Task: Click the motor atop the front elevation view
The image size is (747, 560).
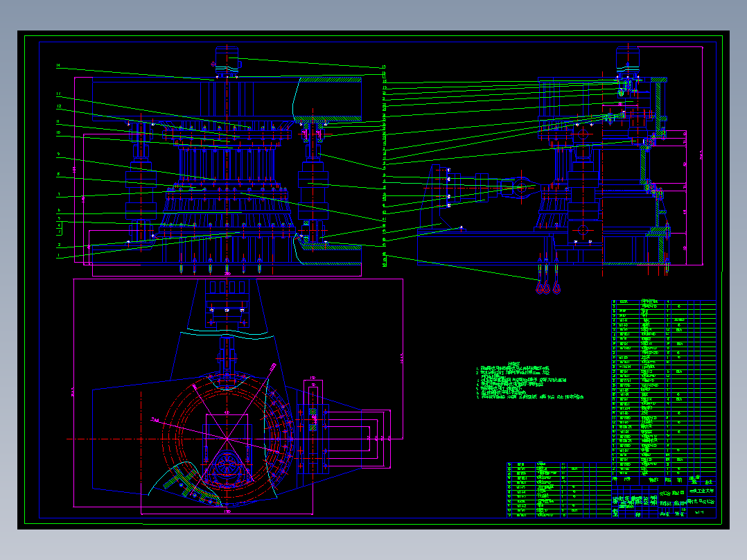Action: click(227, 60)
